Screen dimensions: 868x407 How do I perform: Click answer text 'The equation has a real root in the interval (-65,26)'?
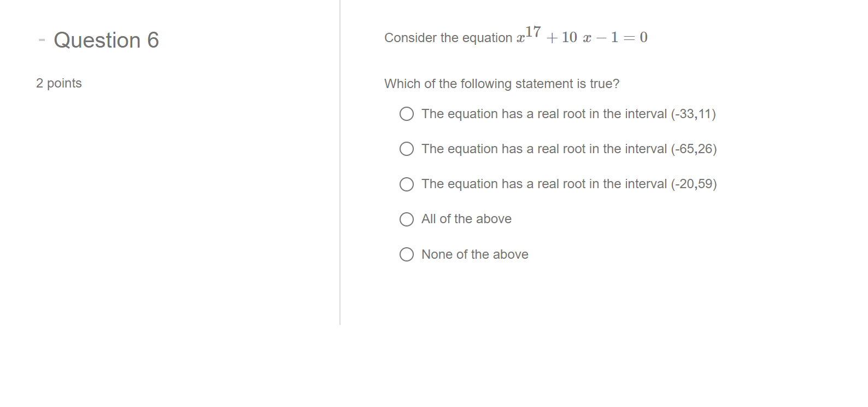click(x=569, y=149)
